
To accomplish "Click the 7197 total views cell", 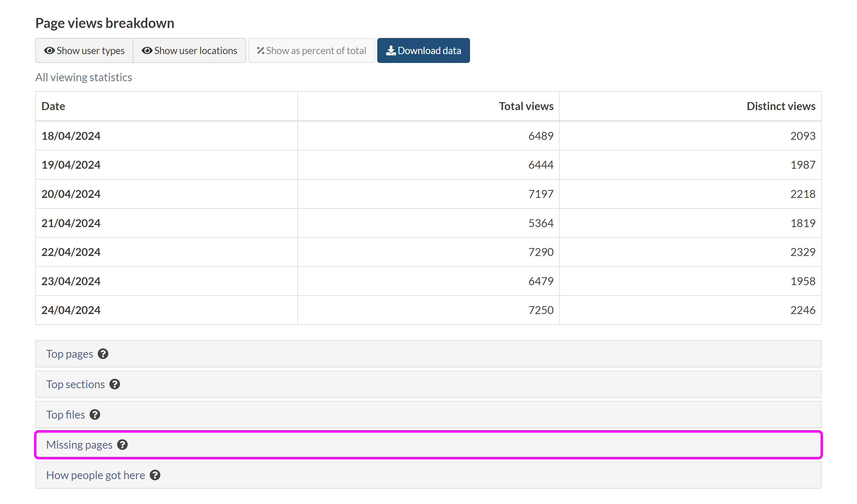I will 541,194.
